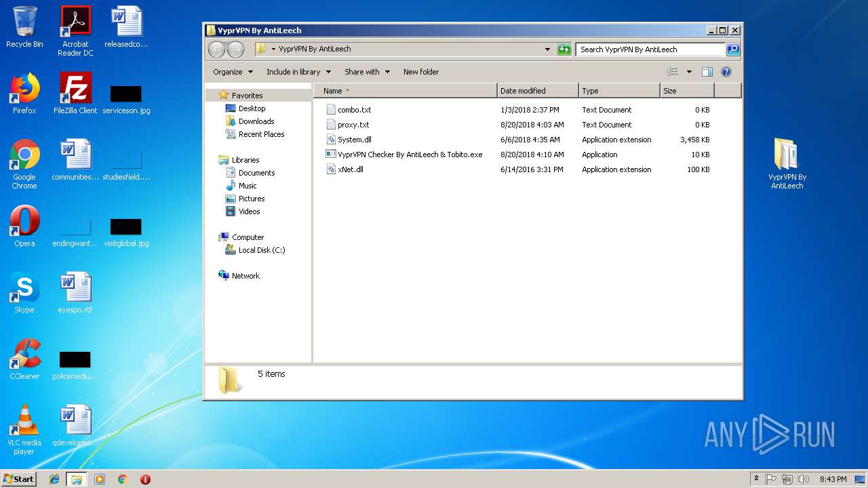868x488 pixels.
Task: Open the Skype desktop shortcut
Action: (24, 293)
